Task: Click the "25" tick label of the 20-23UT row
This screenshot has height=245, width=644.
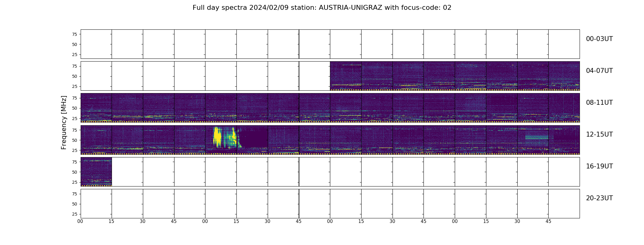Action: pyautogui.click(x=75, y=214)
